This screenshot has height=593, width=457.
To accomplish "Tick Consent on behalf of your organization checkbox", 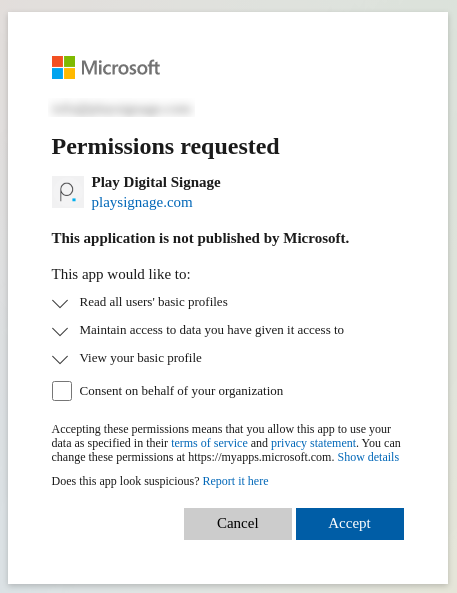I will pyautogui.click(x=62, y=391).
